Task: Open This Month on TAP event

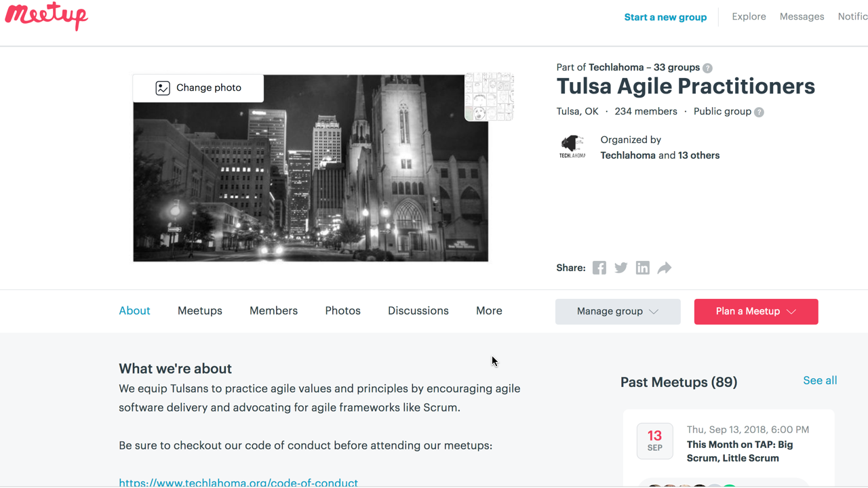Action: pos(740,451)
